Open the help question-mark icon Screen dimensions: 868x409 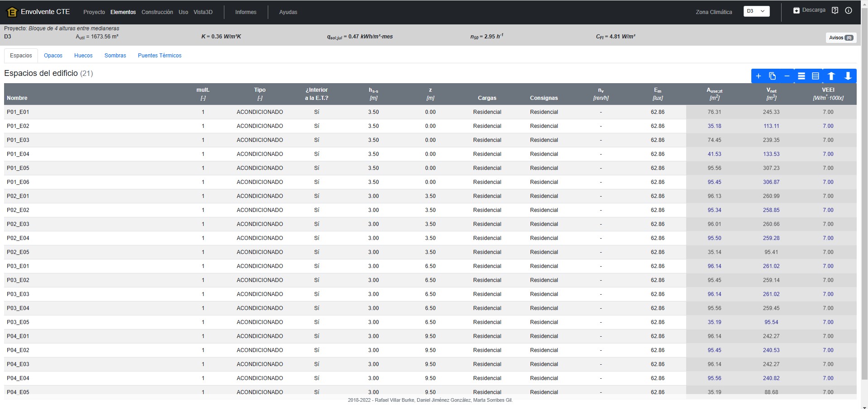(x=835, y=10)
